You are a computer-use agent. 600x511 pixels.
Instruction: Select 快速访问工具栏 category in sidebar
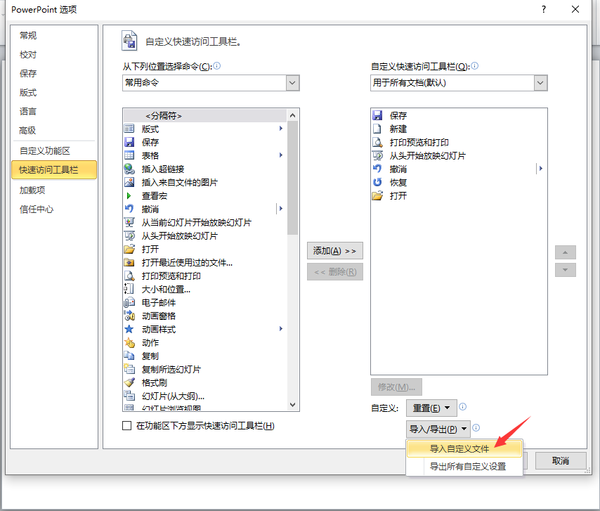pos(54,170)
